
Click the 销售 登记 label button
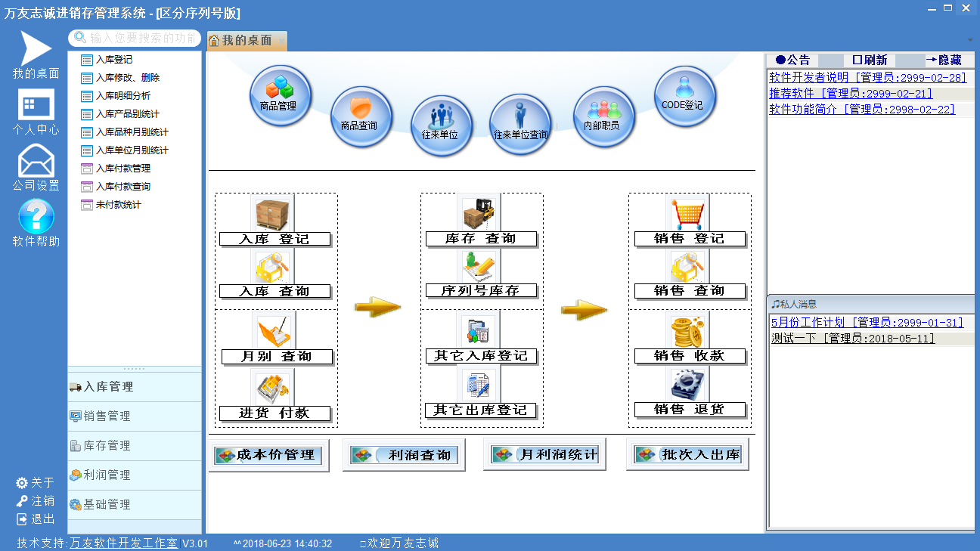coord(690,239)
